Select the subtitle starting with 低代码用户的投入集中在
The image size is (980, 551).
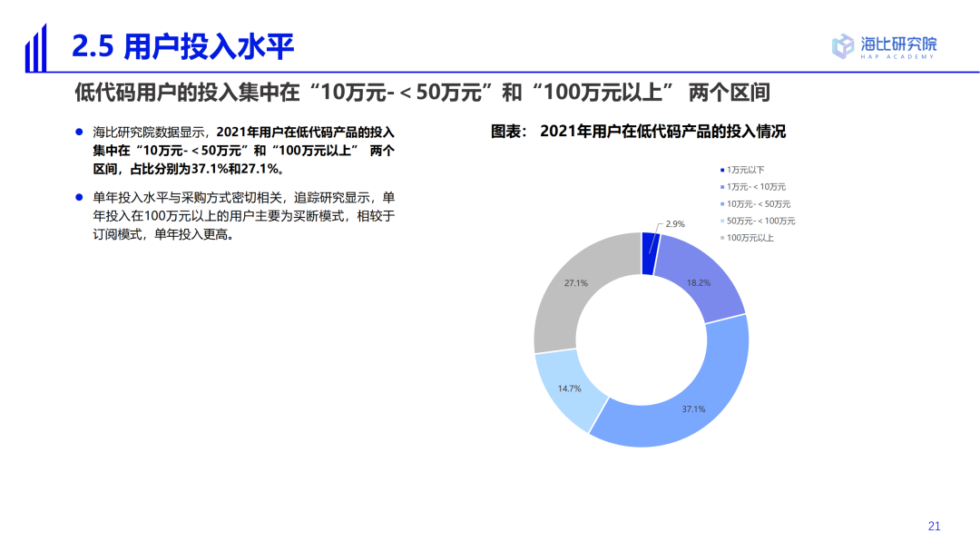[x=422, y=93]
